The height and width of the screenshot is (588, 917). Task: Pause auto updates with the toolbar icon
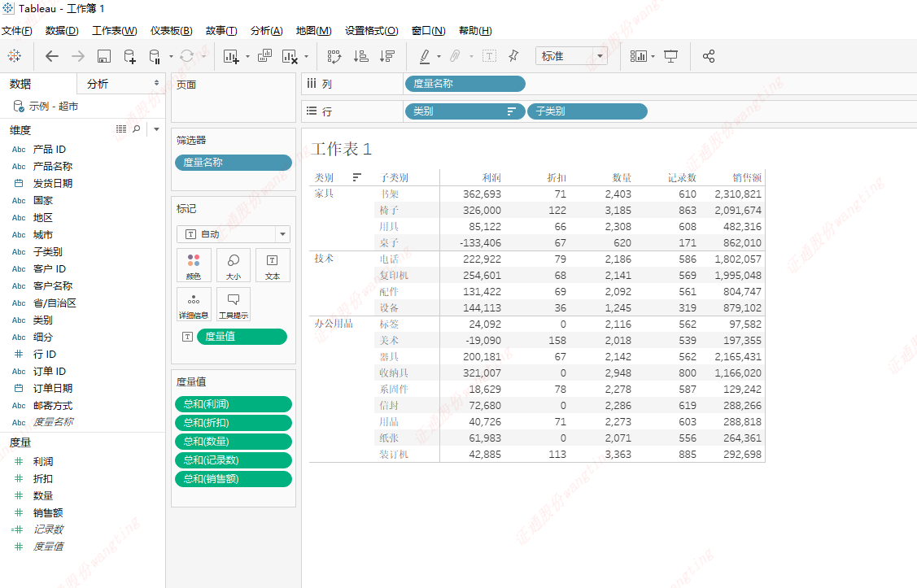pyautogui.click(x=155, y=56)
